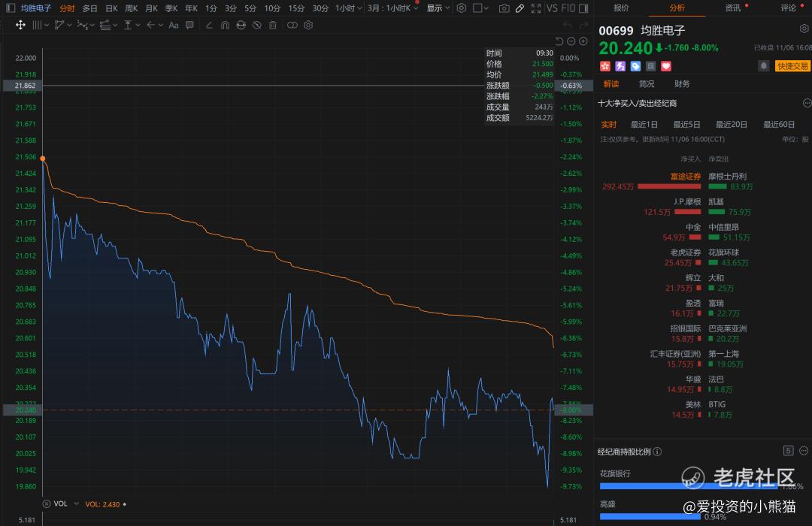Zoom in chart with plus icon
This screenshot has height=526, width=812.
[x=583, y=41]
